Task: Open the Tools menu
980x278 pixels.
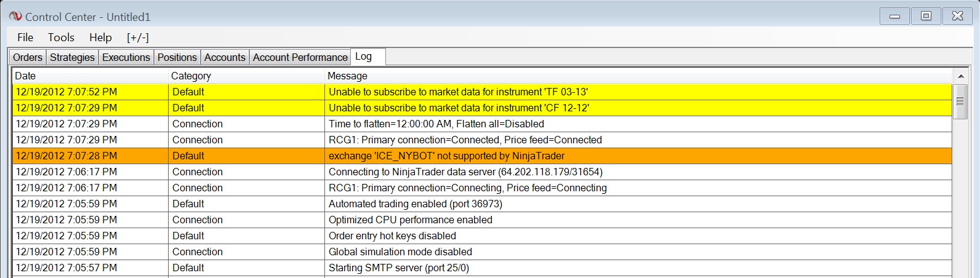Action: click(61, 38)
